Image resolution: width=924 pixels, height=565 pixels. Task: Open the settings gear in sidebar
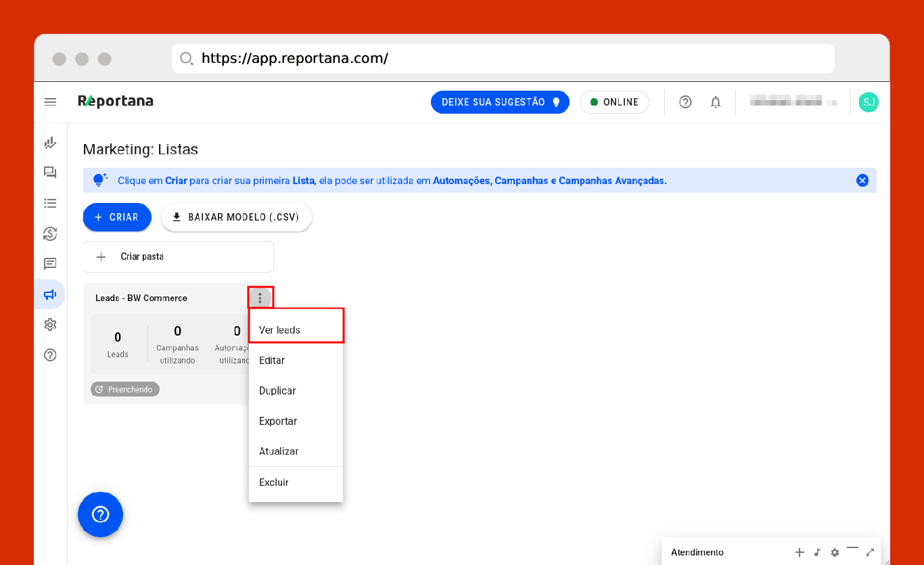pyautogui.click(x=50, y=325)
